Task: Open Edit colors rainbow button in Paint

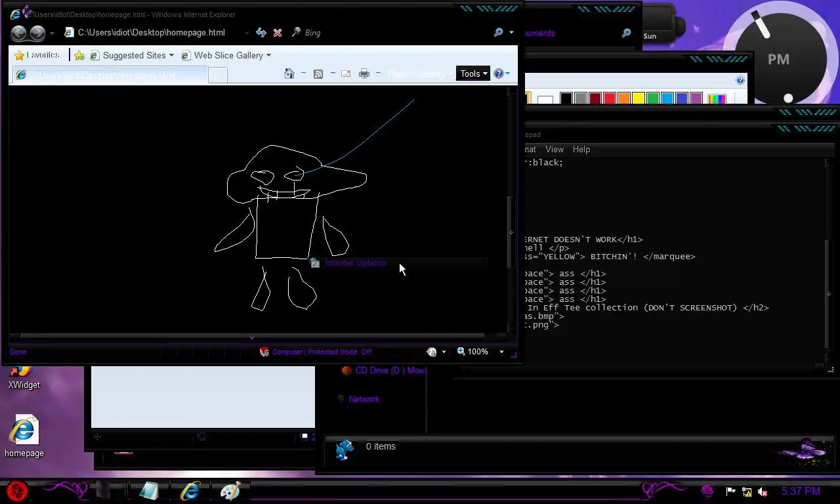Action: point(717,99)
